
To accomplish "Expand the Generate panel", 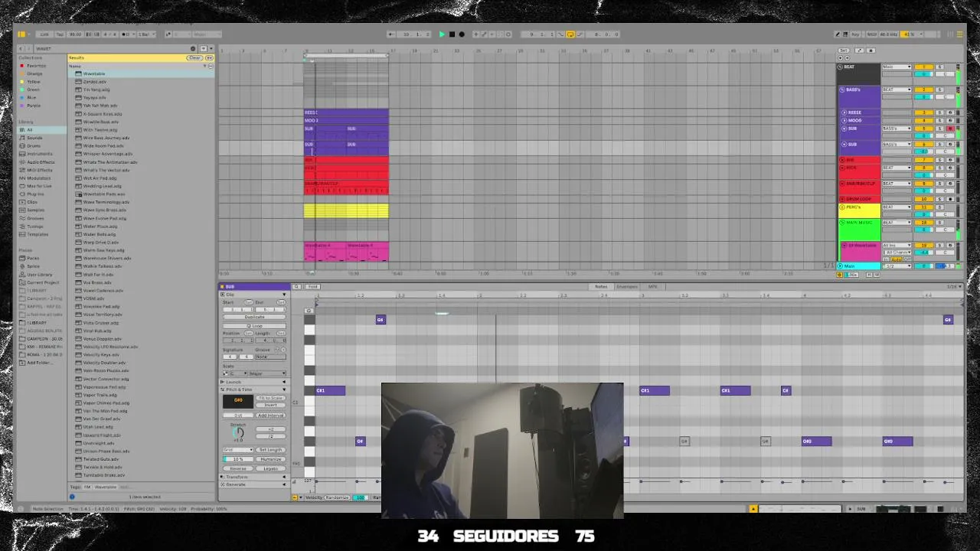I will coord(253,484).
